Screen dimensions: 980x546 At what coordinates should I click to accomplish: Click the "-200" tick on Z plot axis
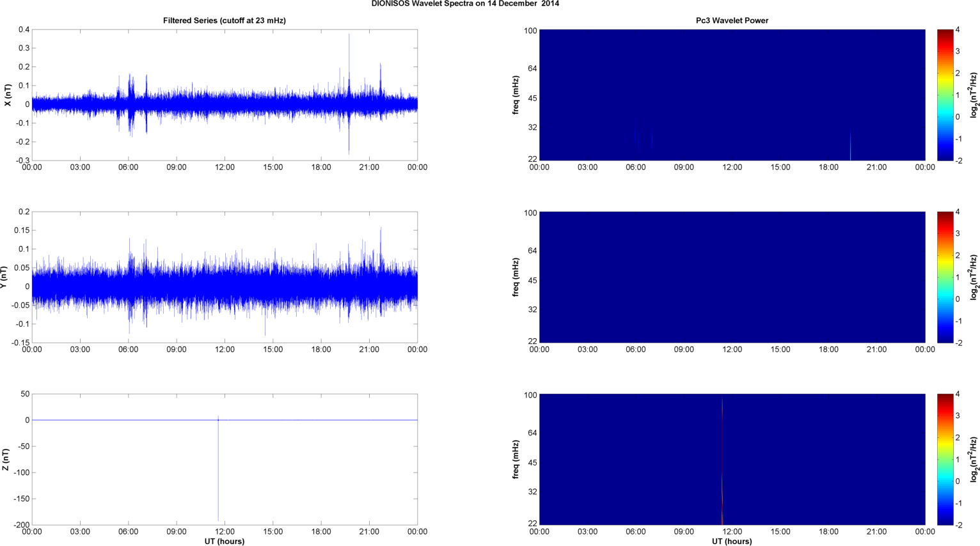(x=21, y=525)
